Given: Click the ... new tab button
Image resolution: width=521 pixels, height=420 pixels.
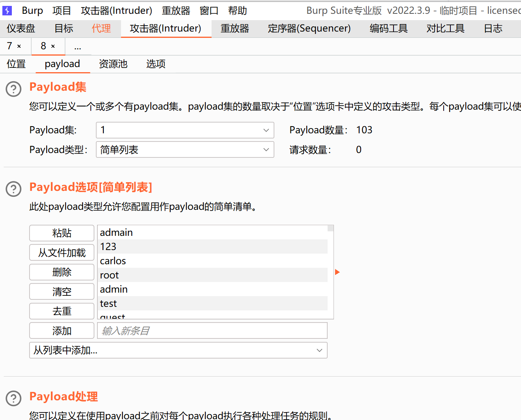Looking at the screenshot, I should pos(78,47).
